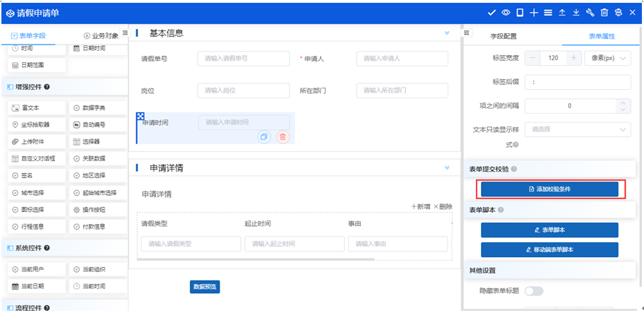The width and height of the screenshot is (644, 320).
Task: Select the 选择器 control
Action: tap(98, 142)
